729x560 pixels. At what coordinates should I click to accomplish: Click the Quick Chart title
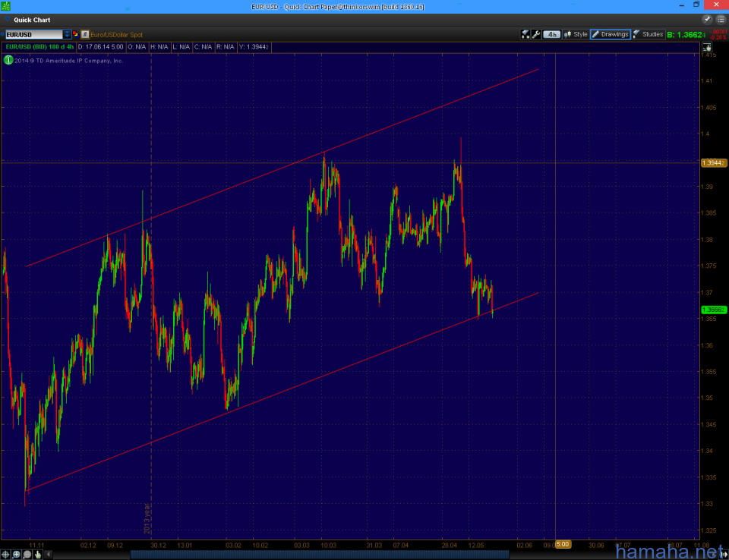pyautogui.click(x=32, y=20)
